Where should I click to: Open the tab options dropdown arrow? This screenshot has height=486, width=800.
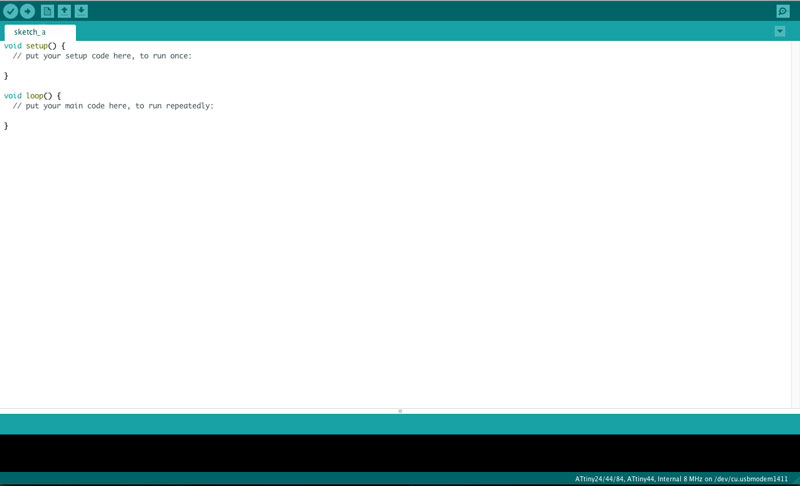780,32
